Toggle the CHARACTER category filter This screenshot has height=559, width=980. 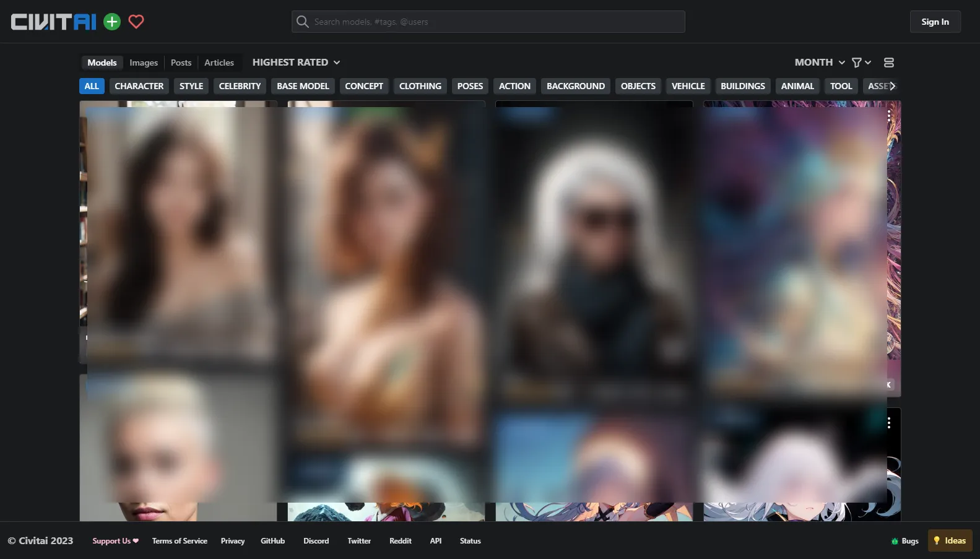coord(139,86)
